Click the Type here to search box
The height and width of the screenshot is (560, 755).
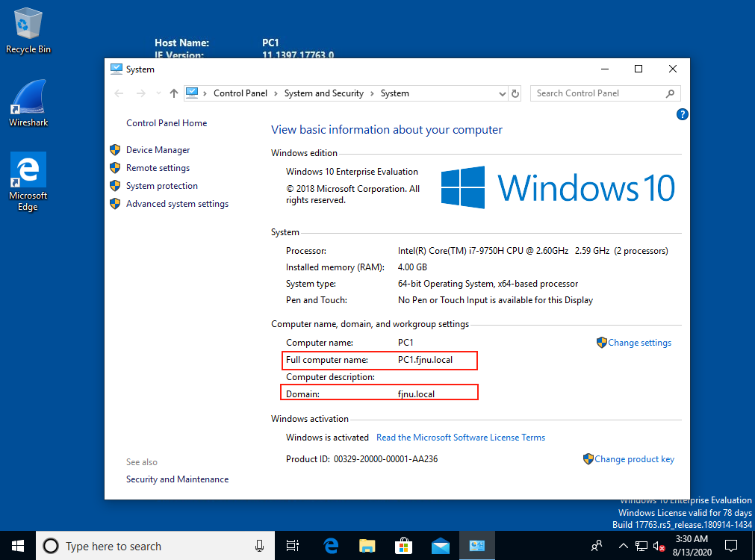[x=155, y=546]
